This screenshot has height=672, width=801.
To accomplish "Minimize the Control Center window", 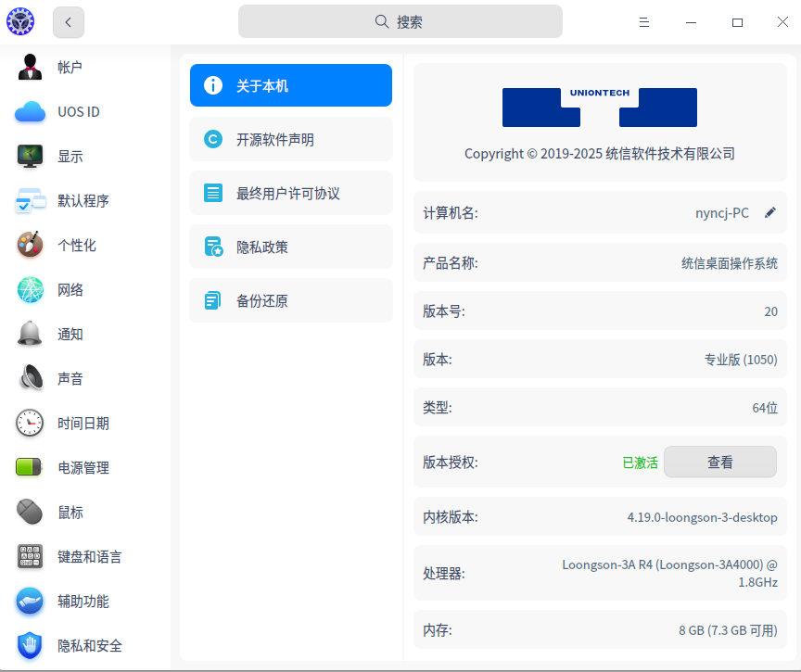I will click(x=691, y=22).
